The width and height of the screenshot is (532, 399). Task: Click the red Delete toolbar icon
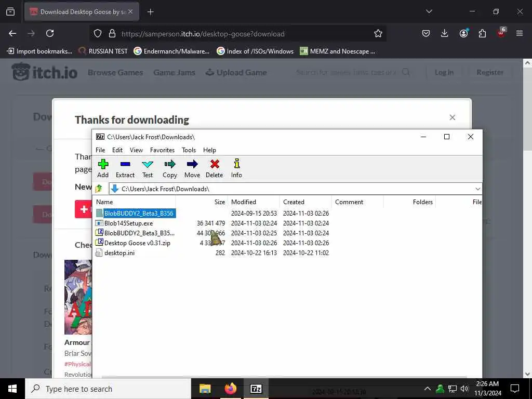click(215, 168)
